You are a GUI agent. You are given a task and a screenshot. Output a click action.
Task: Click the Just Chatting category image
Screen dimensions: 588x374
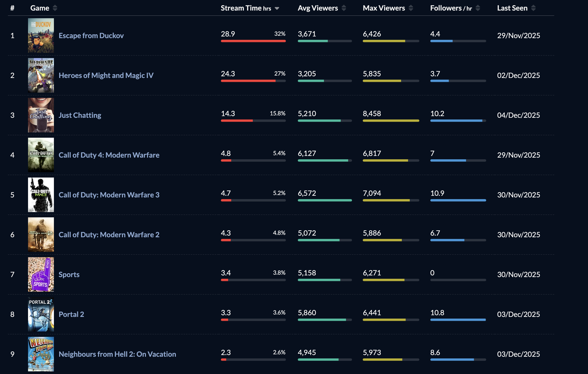pyautogui.click(x=41, y=115)
